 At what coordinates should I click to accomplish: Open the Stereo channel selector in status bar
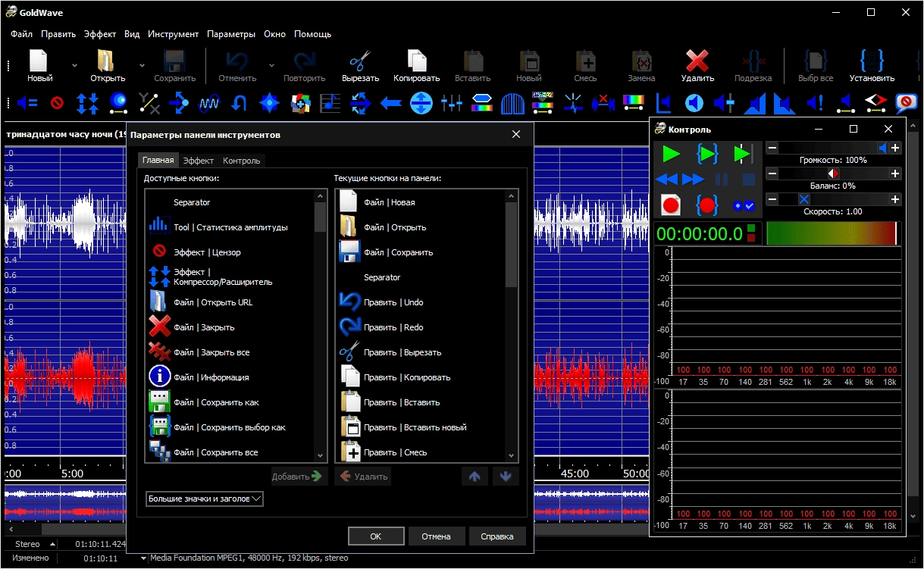click(35, 544)
